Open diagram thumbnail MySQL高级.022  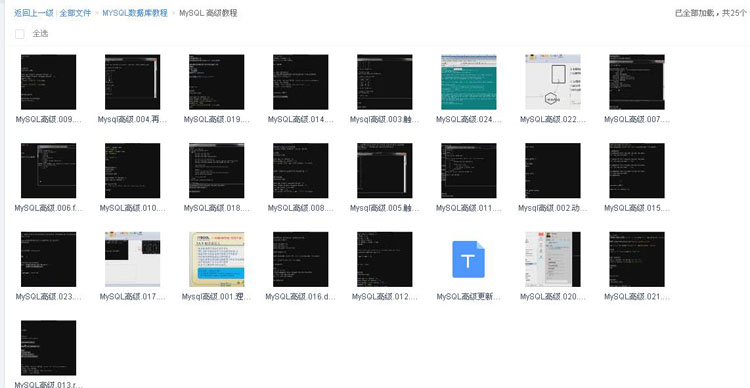553,82
